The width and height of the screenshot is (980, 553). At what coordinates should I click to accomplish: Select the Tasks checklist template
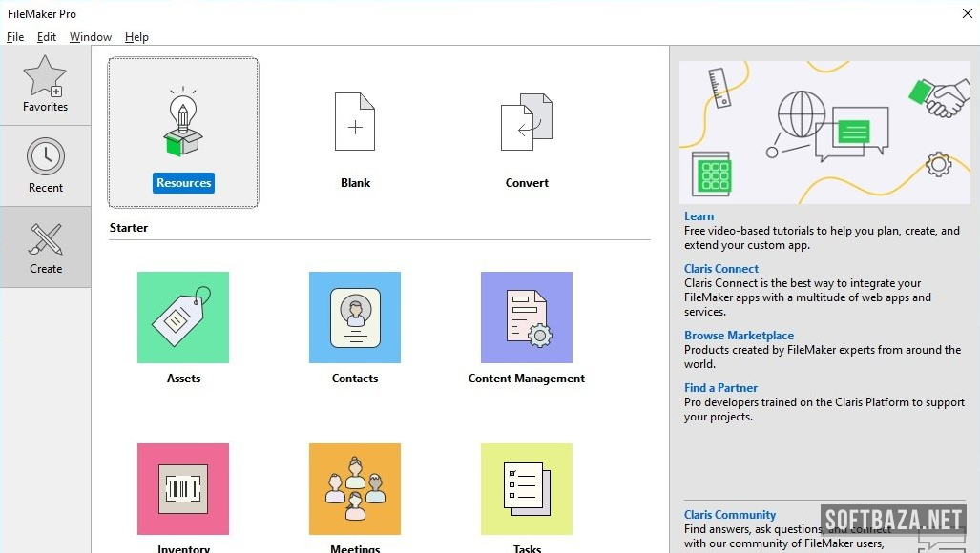coord(527,488)
